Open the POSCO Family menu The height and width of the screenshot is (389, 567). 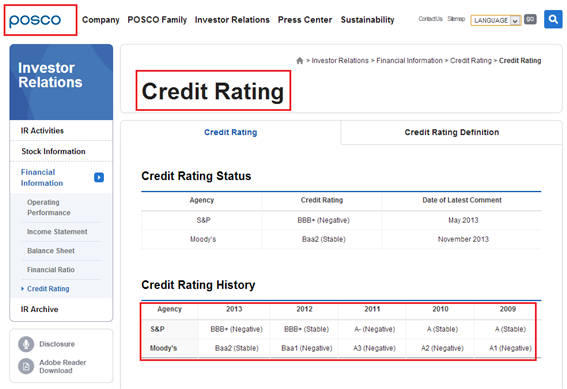pyautogui.click(x=157, y=20)
